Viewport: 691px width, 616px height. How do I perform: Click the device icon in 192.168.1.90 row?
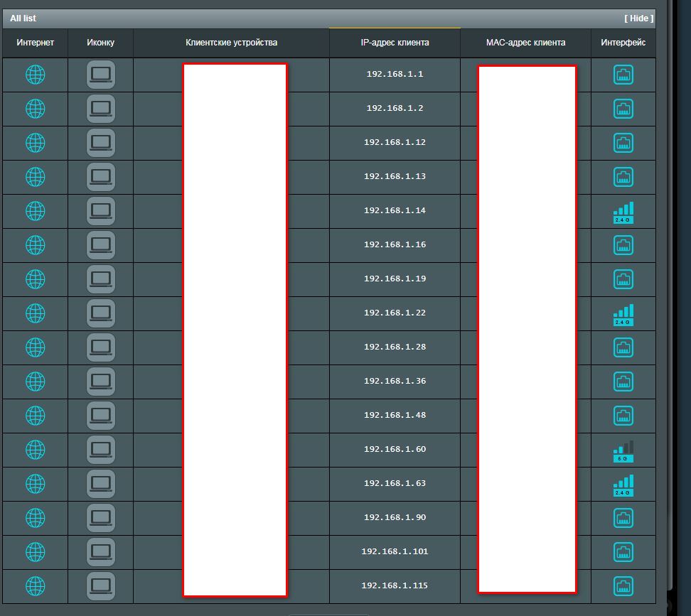pos(100,518)
